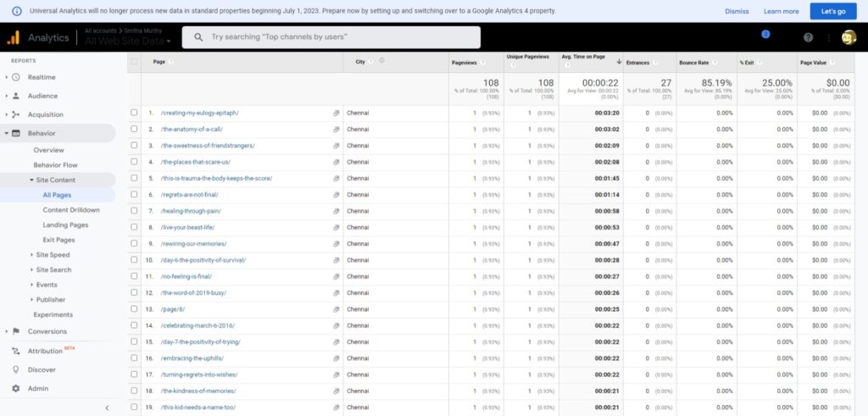Screen dimensions: 868x416
Task: Click the Discover lightbulb icon
Action: tap(15, 369)
